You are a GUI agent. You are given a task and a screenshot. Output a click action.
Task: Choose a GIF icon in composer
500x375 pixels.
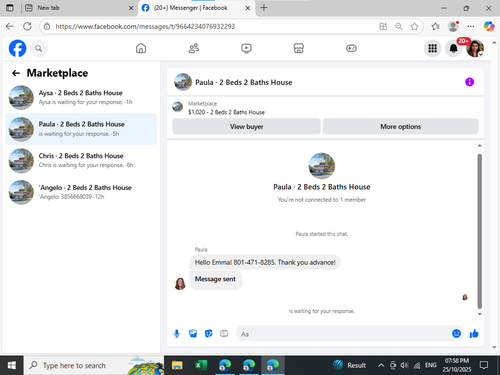pyautogui.click(x=224, y=333)
